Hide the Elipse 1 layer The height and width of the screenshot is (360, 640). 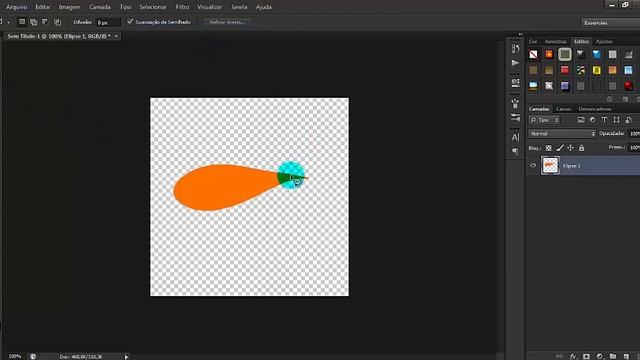(533, 166)
